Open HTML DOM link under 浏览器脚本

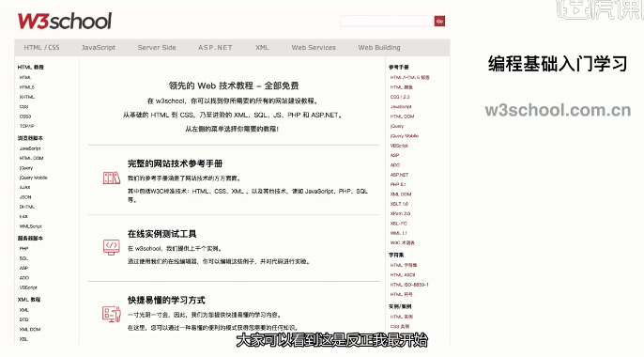pos(31,158)
